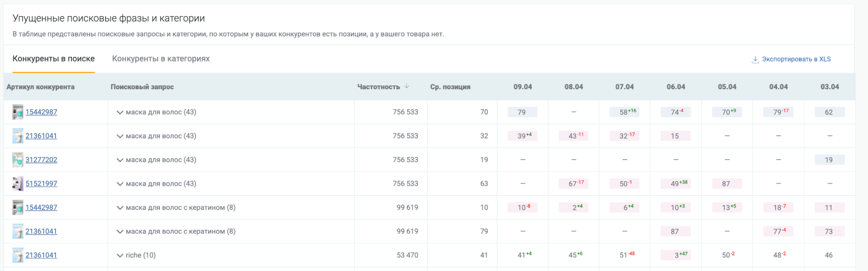Image resolution: width=868 pixels, height=271 pixels.
Task: Click the Экспортировать в XLS link text
Action: click(796, 59)
